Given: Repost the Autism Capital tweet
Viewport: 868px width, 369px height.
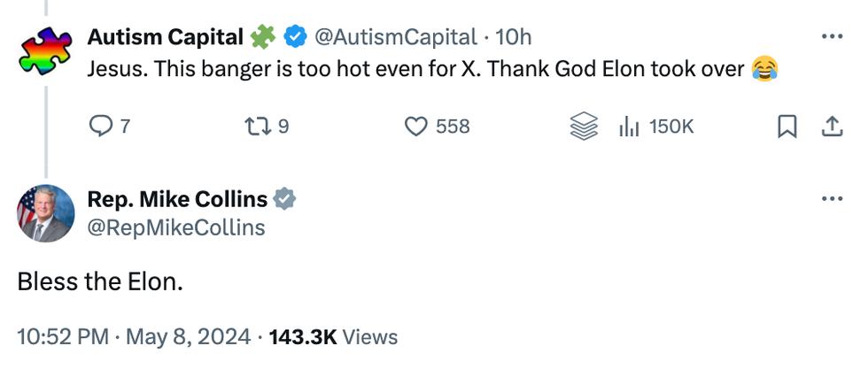Looking at the screenshot, I should [x=256, y=127].
